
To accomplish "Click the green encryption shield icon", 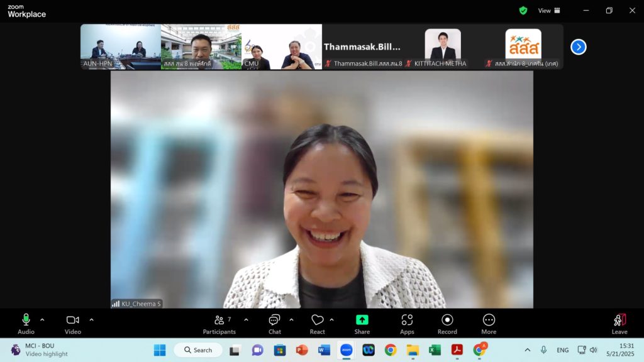I will (523, 11).
